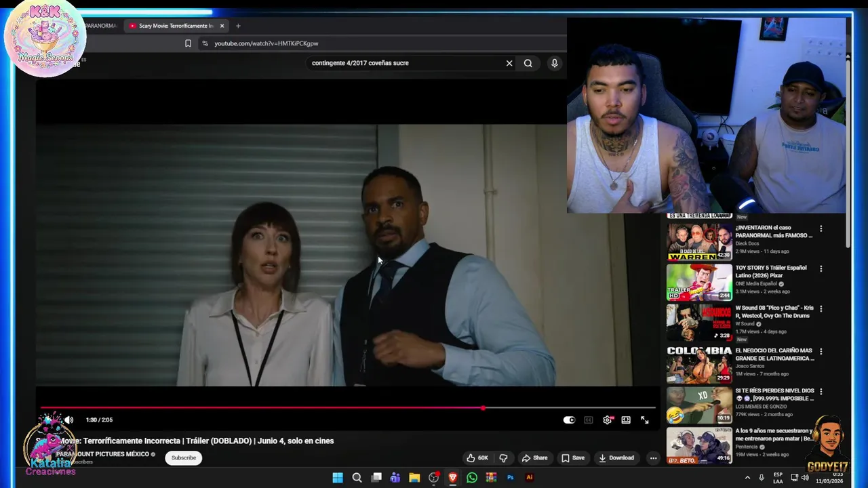Share this video
Screen dimensions: 868x488
[x=534, y=458]
